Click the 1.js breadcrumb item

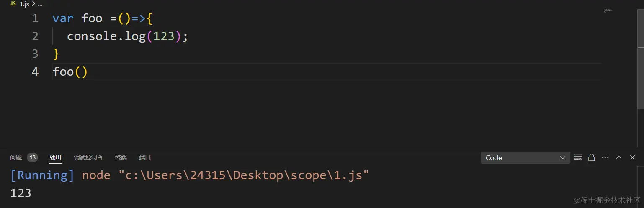24,4
